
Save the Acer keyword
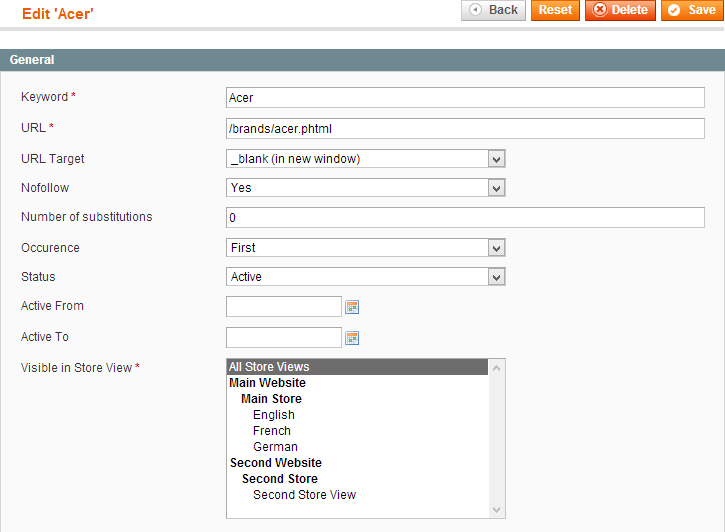click(692, 10)
